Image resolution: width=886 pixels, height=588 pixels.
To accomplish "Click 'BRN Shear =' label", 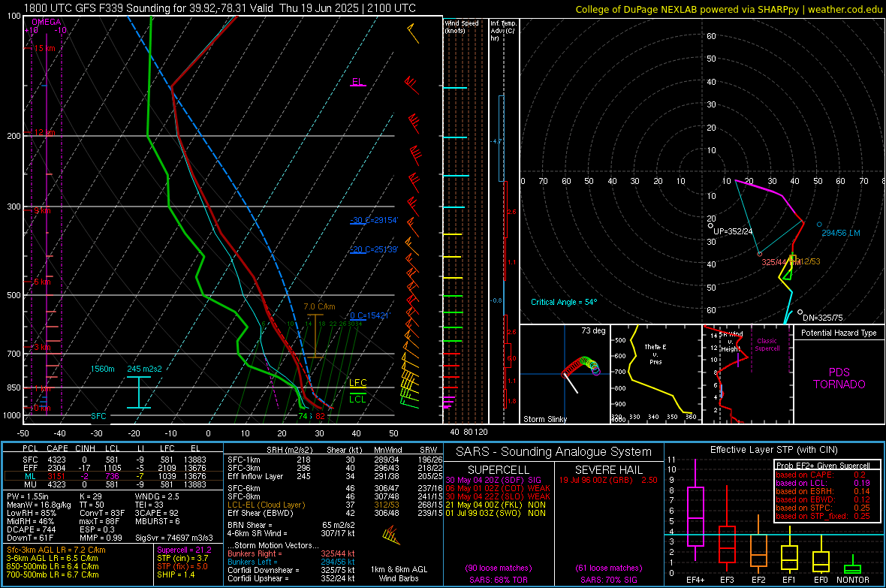I will (x=249, y=525).
